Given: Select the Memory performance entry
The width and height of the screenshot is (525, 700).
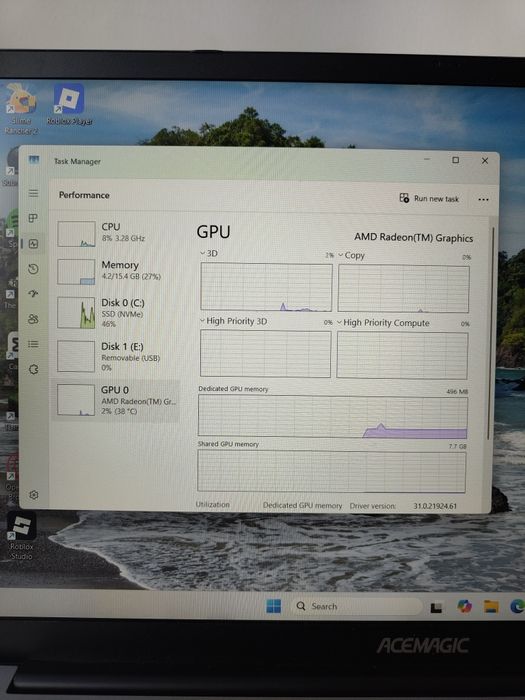Looking at the screenshot, I should [x=117, y=271].
